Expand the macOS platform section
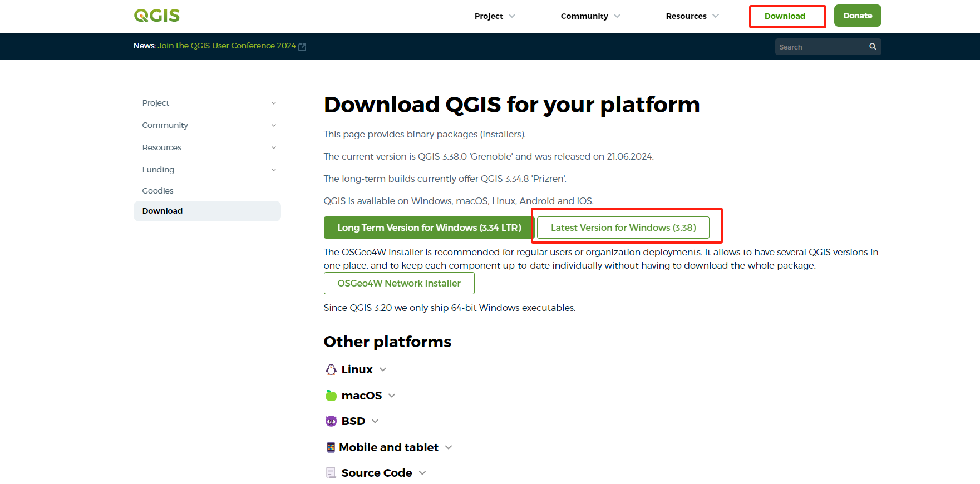Viewport: 980px width, 484px height. click(392, 396)
